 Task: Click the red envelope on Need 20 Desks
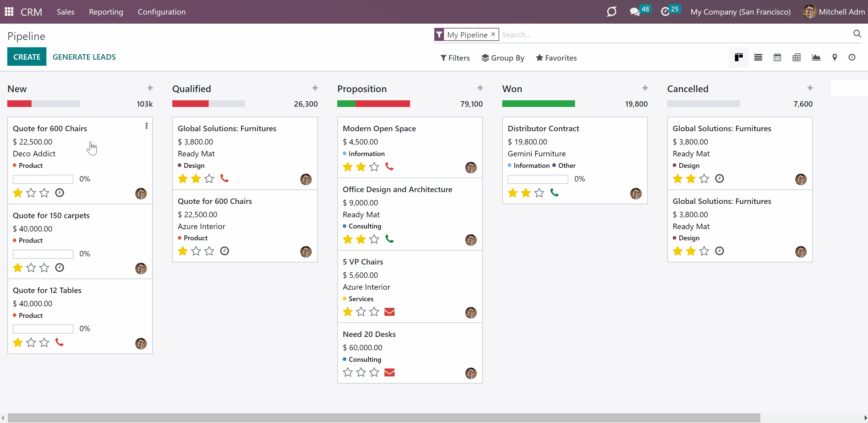389,372
